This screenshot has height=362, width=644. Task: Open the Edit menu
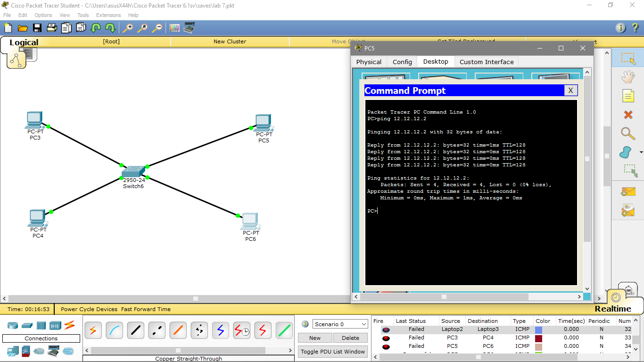pos(23,15)
